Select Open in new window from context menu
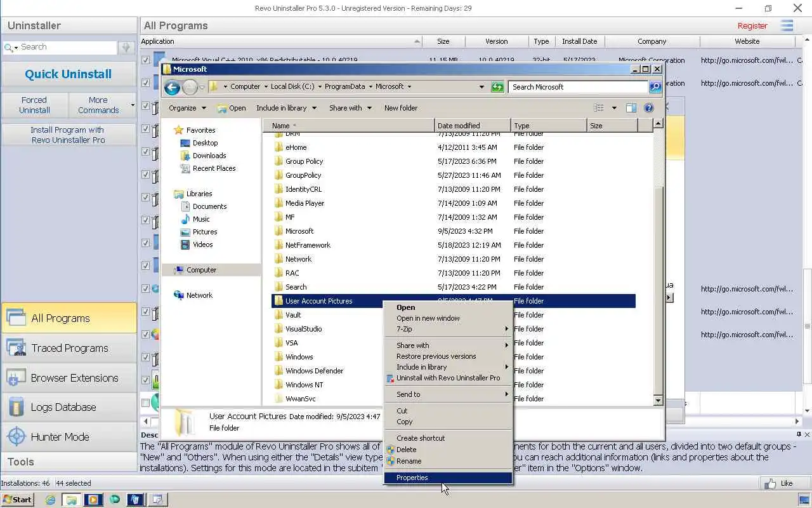812x508 pixels. [448, 318]
